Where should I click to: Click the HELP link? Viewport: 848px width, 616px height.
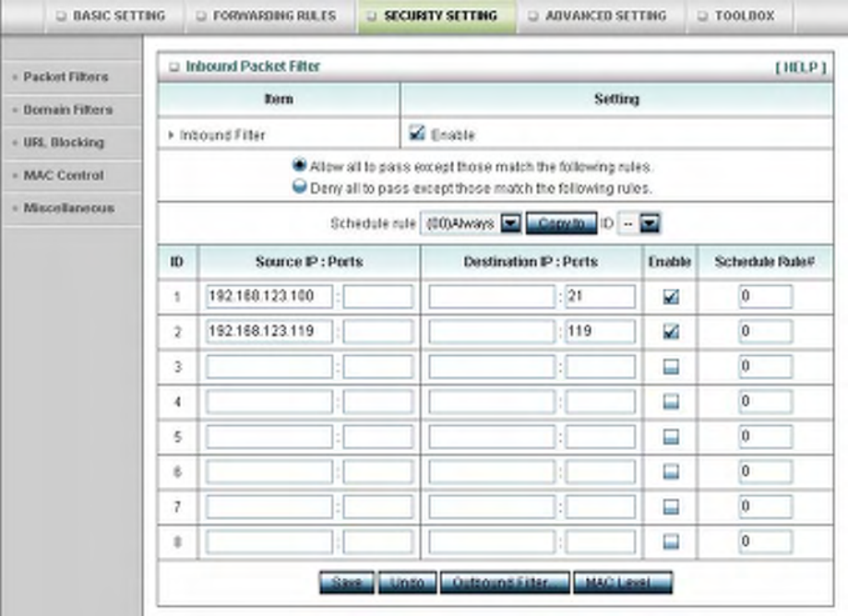point(800,67)
